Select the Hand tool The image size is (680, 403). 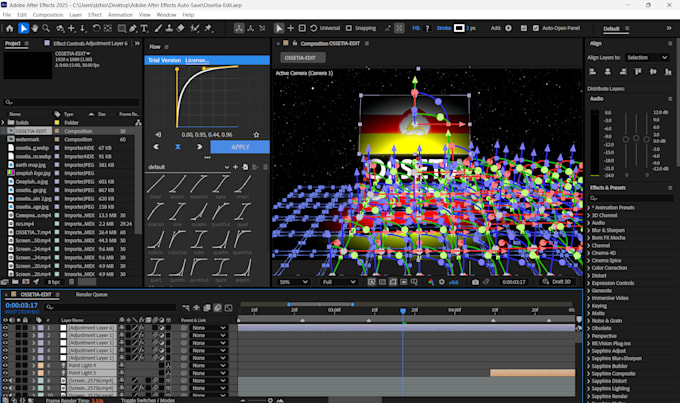(x=35, y=29)
